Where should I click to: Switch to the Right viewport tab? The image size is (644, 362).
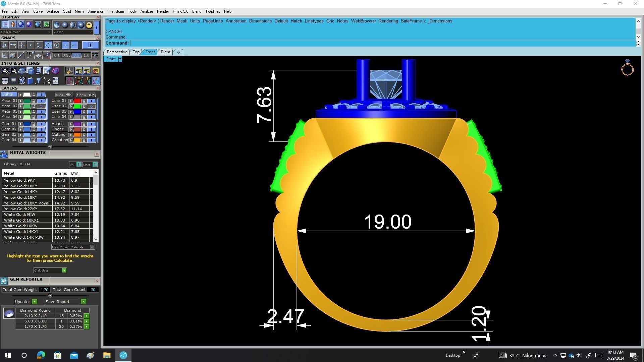click(165, 52)
